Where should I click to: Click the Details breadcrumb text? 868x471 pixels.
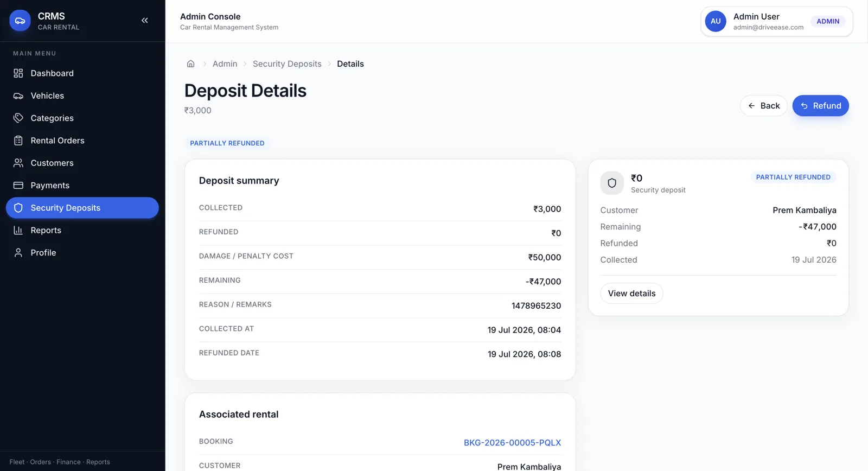click(x=350, y=64)
